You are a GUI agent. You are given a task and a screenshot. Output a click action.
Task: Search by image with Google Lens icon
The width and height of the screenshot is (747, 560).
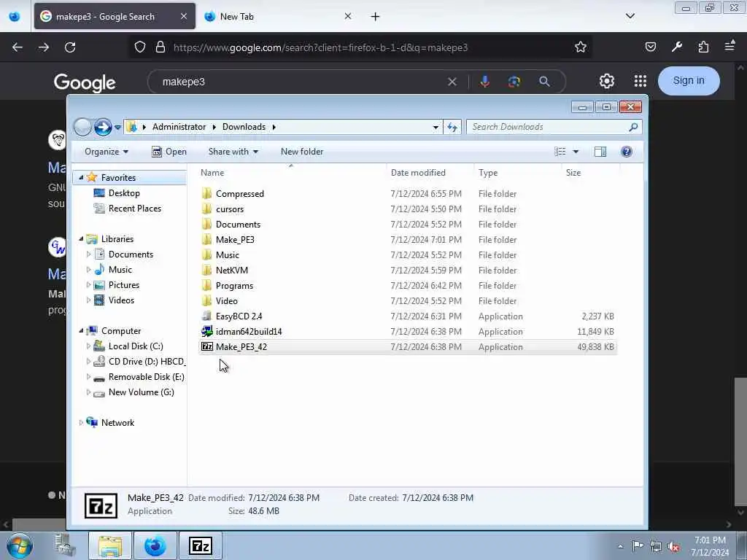coord(514,82)
